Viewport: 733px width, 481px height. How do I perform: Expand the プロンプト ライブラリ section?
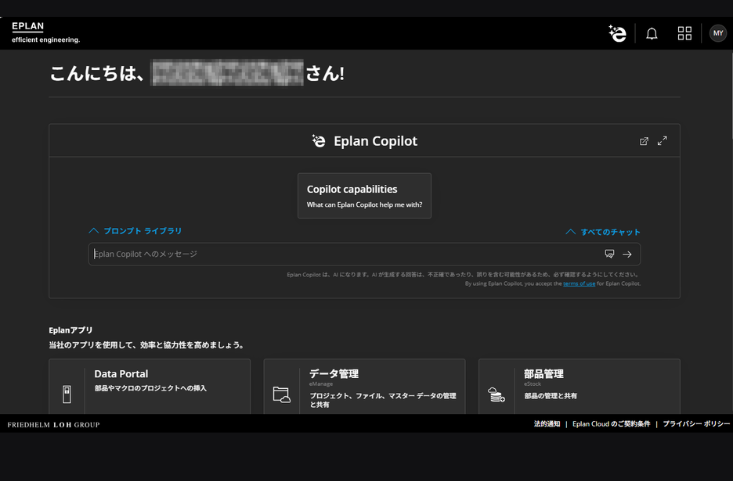pos(135,231)
